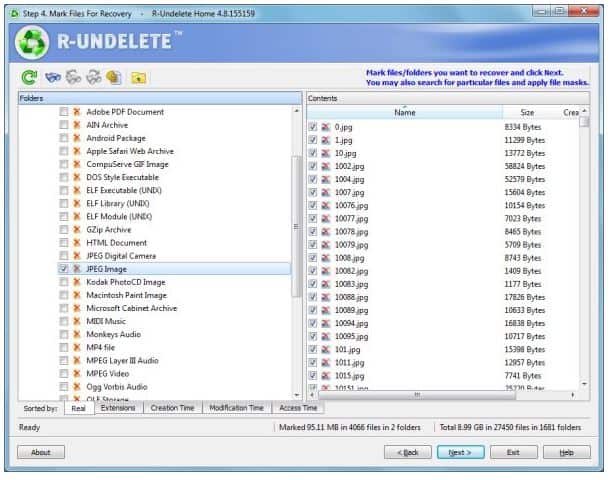This screenshot has height=480, width=614.
Task: Select the Apple Safari Web Archive row
Action: click(130, 151)
